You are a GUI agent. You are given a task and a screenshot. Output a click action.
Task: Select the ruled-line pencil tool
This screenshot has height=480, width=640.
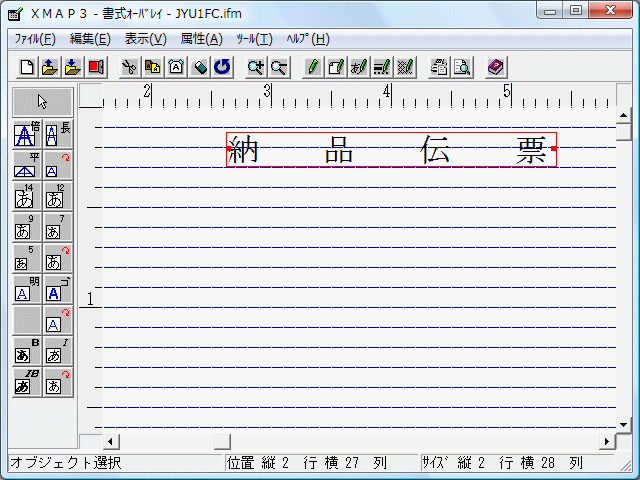pyautogui.click(x=382, y=67)
